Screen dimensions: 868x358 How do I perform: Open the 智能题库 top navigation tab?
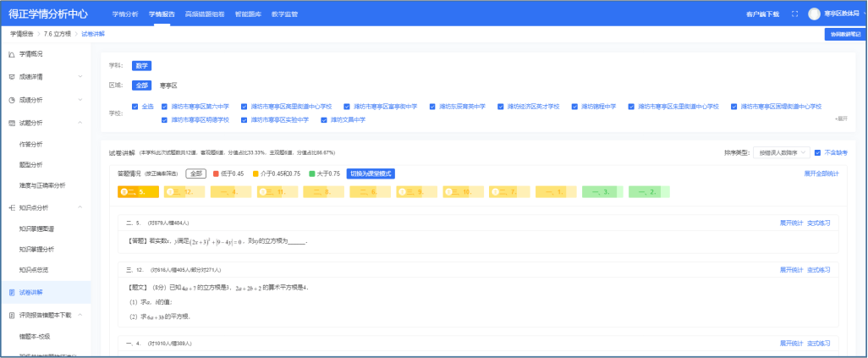(248, 14)
